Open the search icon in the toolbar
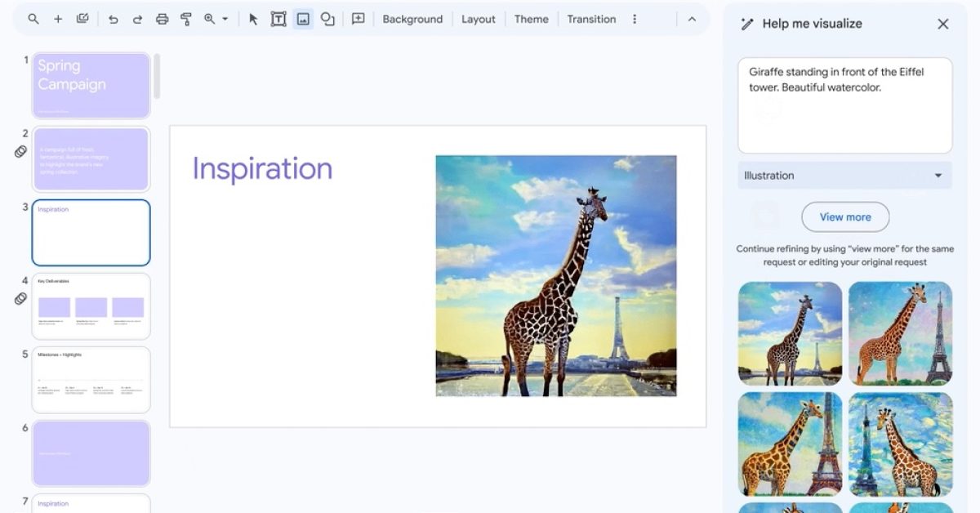The image size is (980, 513). coord(33,18)
